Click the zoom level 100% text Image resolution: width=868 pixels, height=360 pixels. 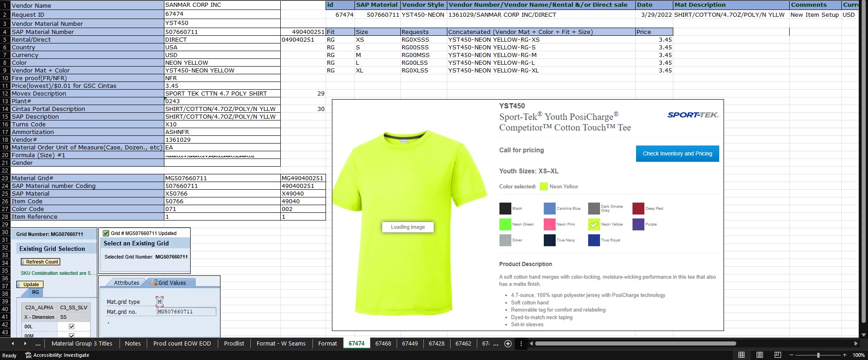point(858,355)
